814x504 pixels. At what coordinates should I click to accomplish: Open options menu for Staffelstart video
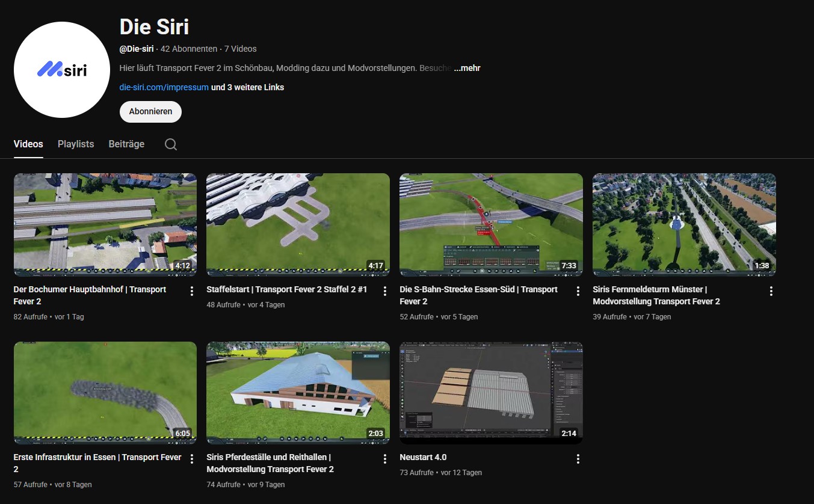pos(385,291)
